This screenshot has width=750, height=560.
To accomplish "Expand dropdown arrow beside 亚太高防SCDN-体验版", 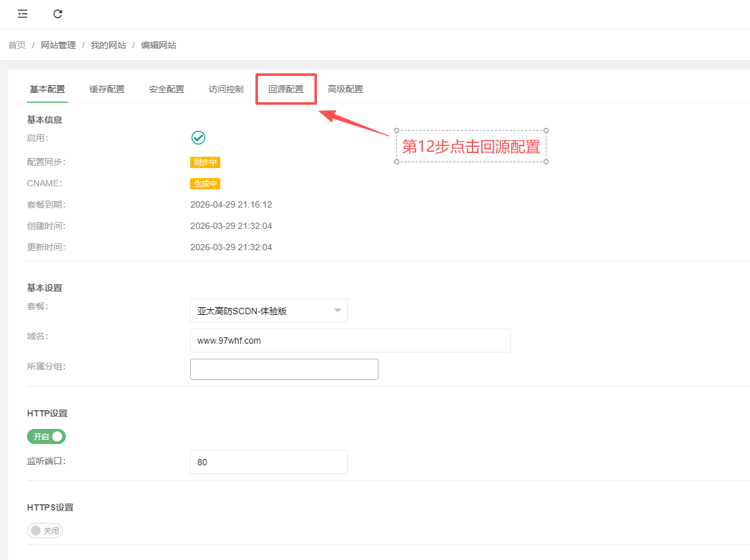I will coord(337,310).
